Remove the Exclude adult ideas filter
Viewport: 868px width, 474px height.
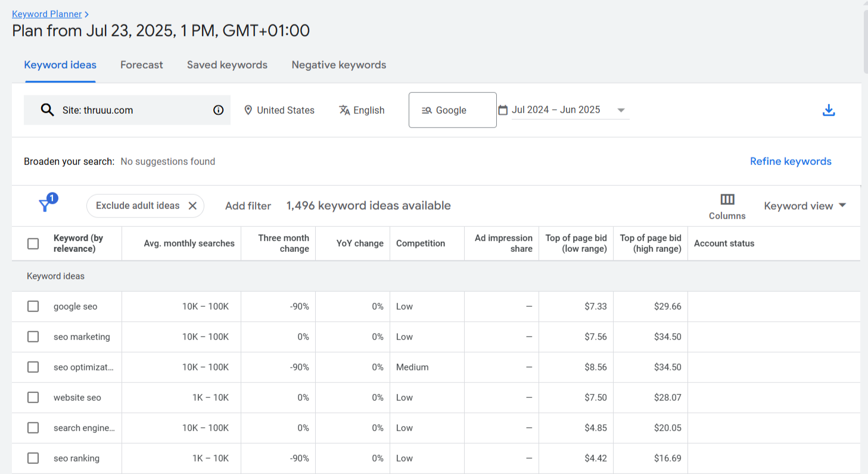192,205
